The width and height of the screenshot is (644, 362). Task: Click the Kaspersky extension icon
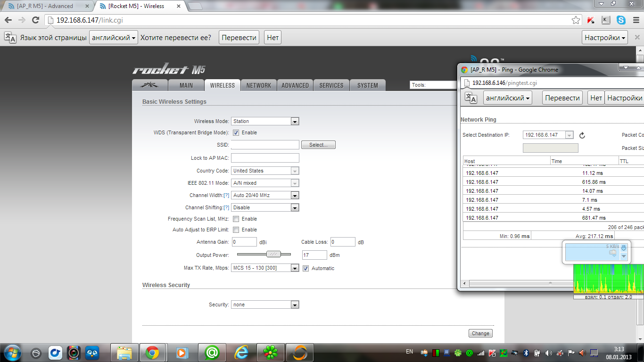(591, 20)
